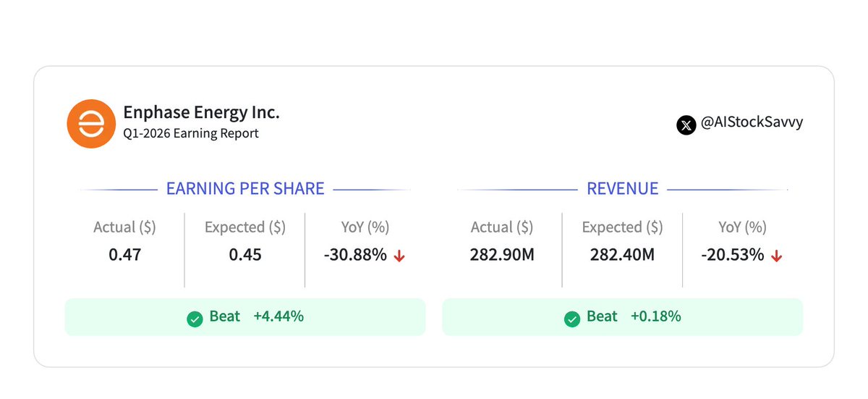
Task: Click the EPS actual value 0.47
Action: tap(124, 255)
